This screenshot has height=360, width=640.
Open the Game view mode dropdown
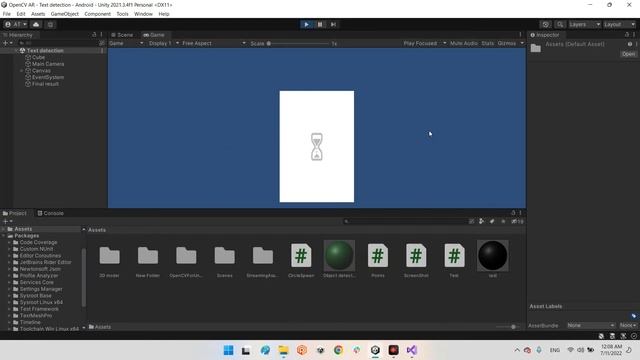[x=126, y=43]
